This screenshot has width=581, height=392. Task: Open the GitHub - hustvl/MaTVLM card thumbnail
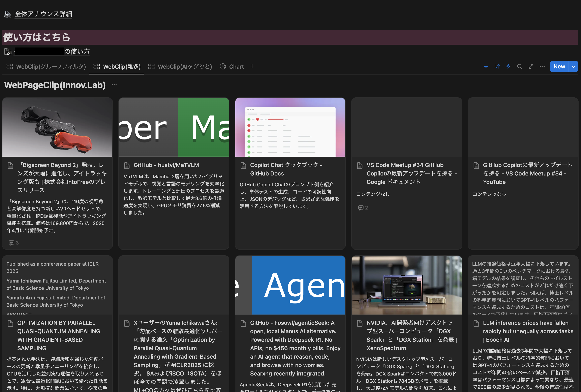click(174, 127)
